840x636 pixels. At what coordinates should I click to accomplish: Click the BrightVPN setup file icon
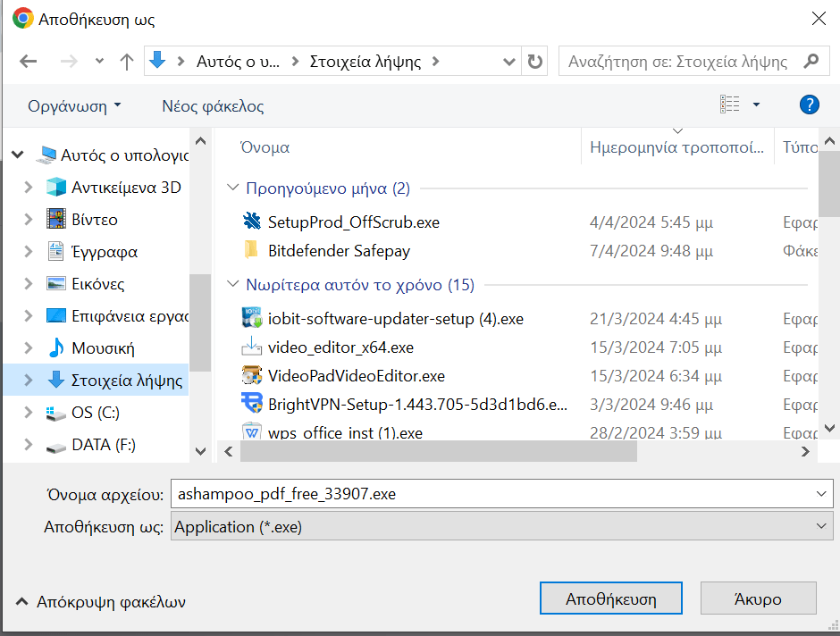pos(252,403)
